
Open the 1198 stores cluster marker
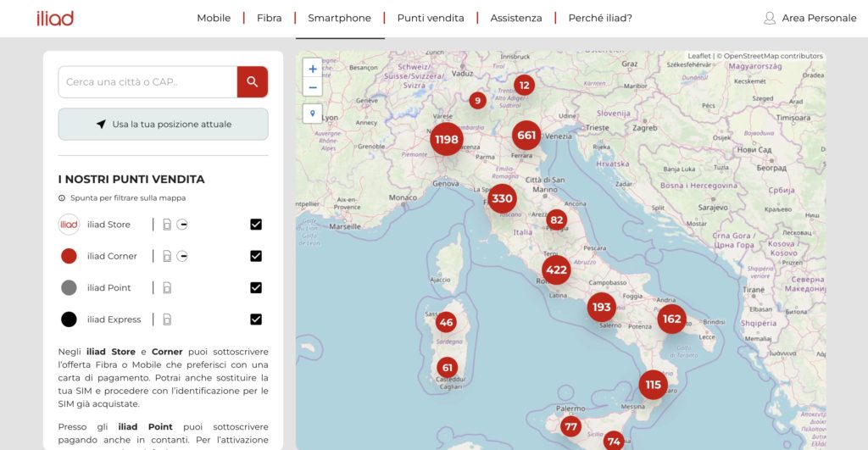tap(447, 140)
